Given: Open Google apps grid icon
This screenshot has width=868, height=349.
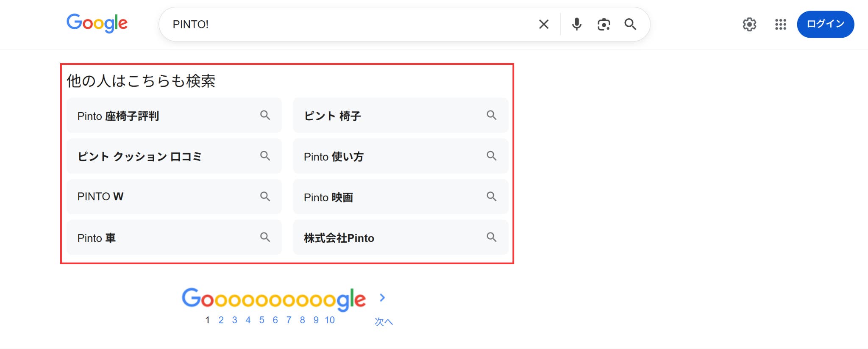Looking at the screenshot, I should click(780, 24).
